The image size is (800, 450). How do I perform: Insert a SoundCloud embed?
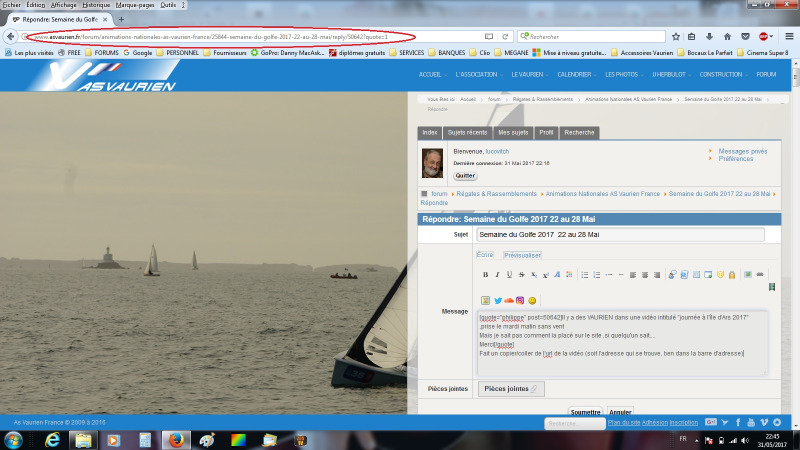tap(509, 301)
